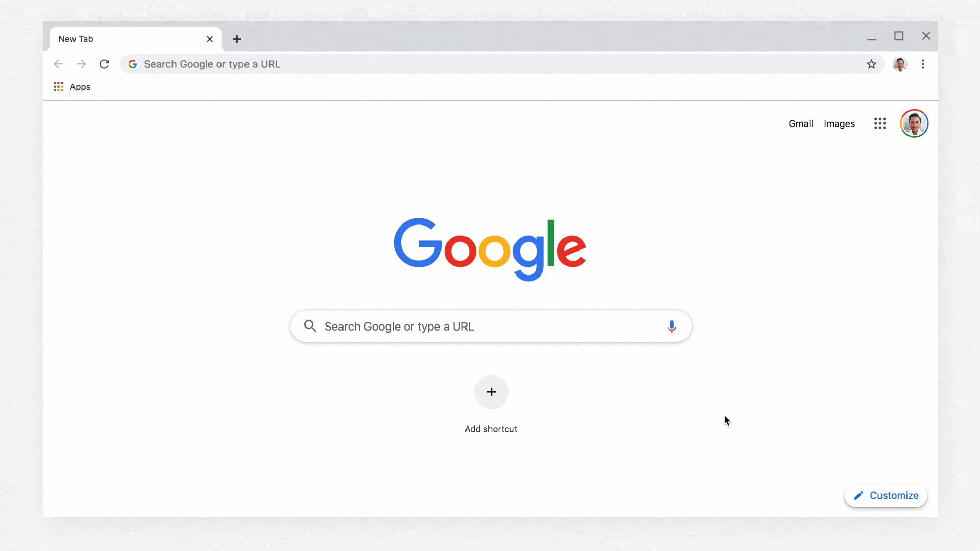
Task: Select the Images menu item
Action: pos(839,124)
